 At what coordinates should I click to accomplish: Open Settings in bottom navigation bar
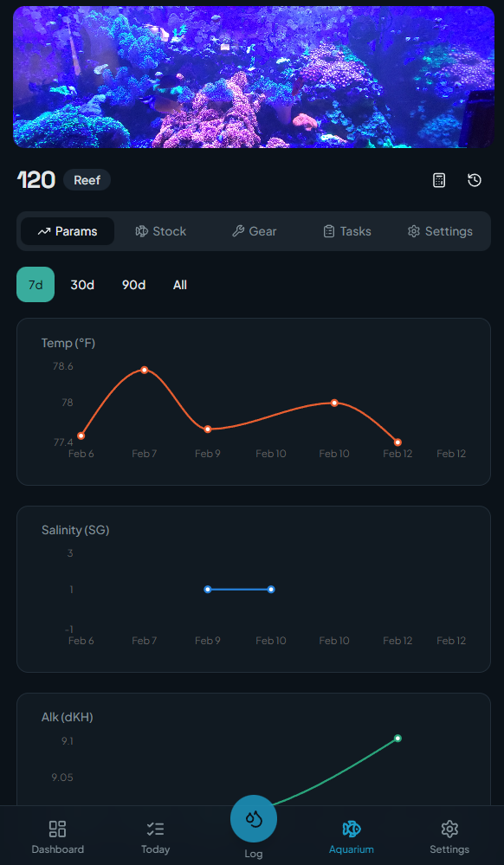449,837
